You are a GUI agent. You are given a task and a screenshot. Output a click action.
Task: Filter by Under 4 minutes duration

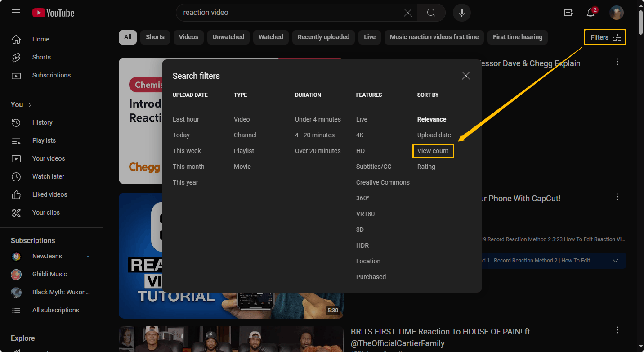tap(318, 119)
